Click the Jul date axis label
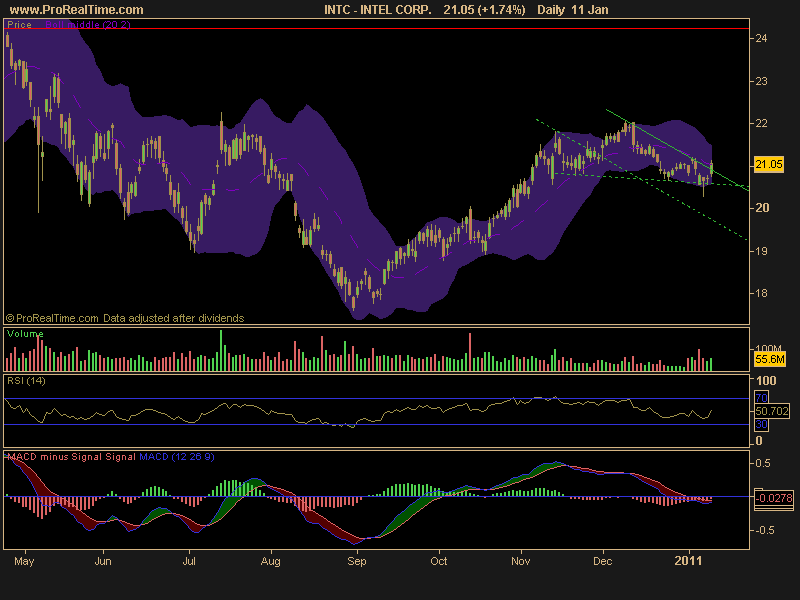The height and width of the screenshot is (600, 800). 189,561
